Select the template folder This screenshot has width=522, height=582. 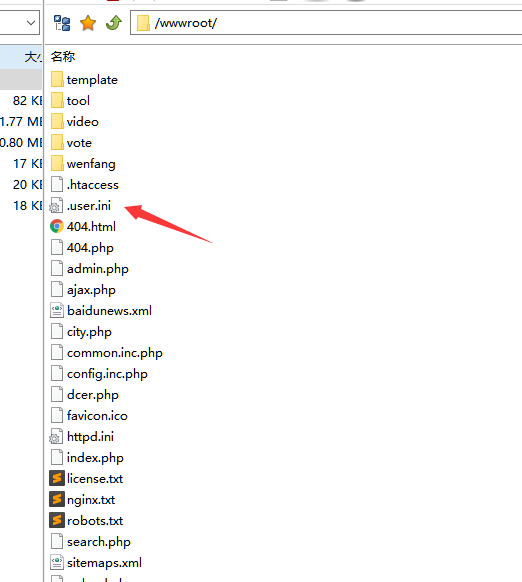click(92, 80)
